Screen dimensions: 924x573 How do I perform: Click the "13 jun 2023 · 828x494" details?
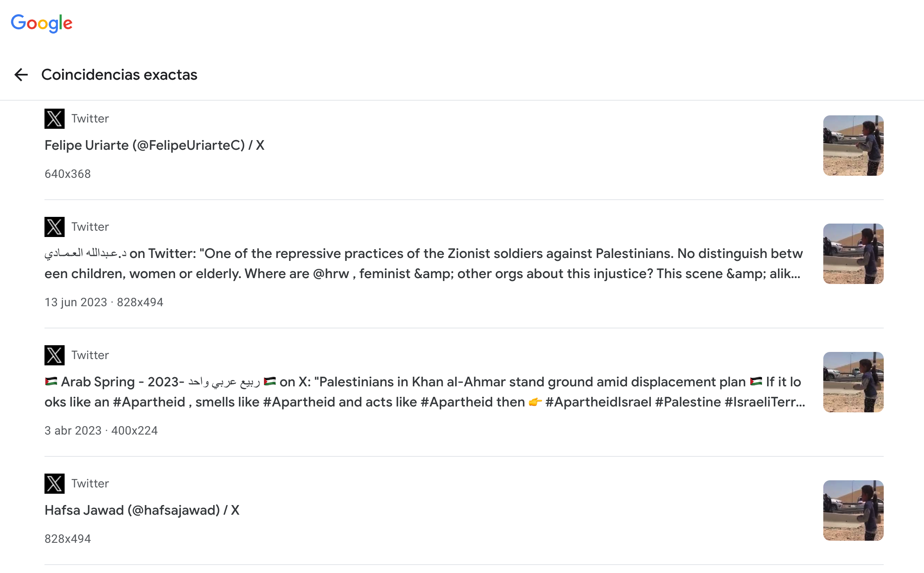pos(104,302)
